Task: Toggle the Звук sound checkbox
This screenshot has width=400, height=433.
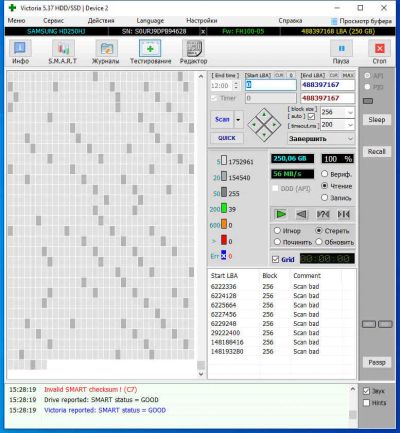Action: [x=367, y=391]
